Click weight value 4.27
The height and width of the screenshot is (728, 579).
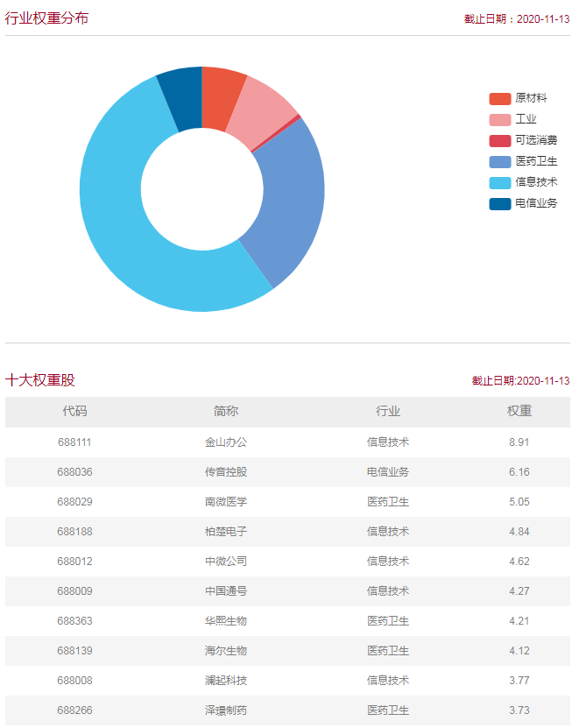tap(519, 591)
